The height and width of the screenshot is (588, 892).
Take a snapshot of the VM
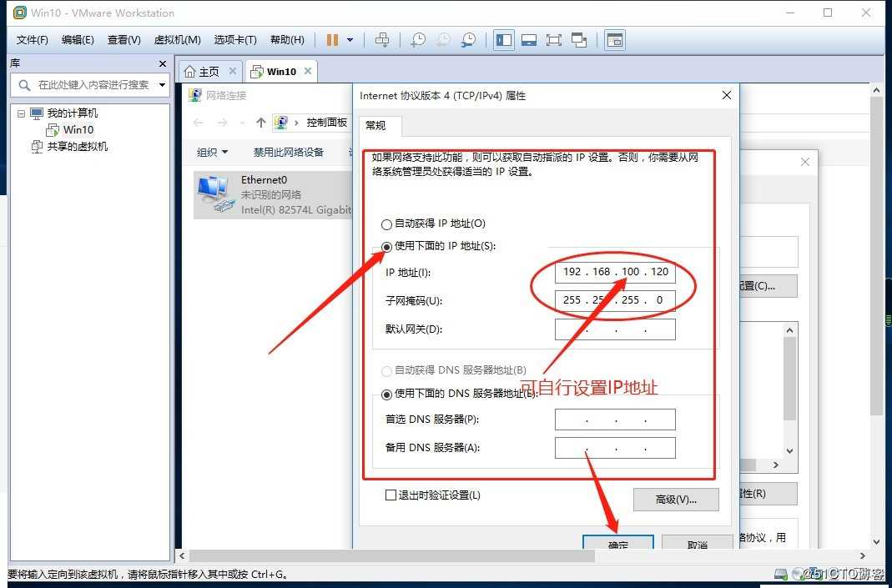418,40
